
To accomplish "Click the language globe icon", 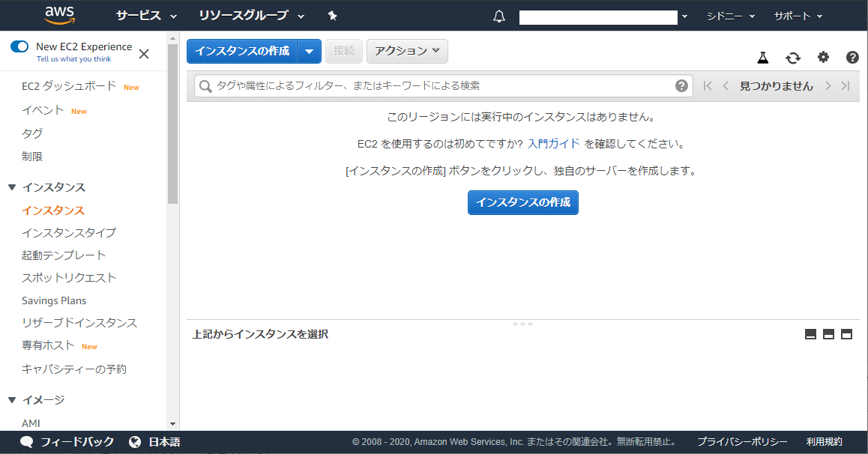I will pyautogui.click(x=134, y=442).
